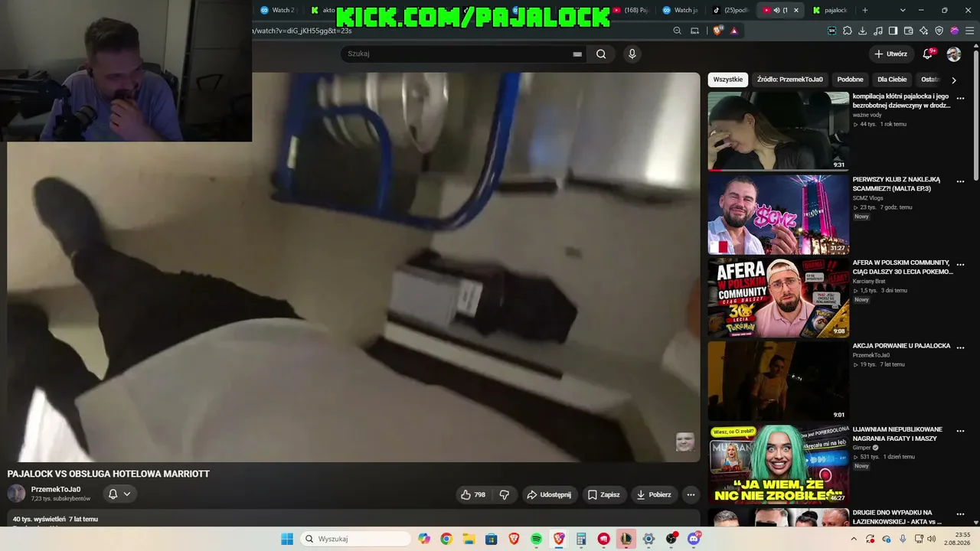Open the PrzemekToJa0 channel avatar
980x551 pixels.
pyautogui.click(x=16, y=494)
